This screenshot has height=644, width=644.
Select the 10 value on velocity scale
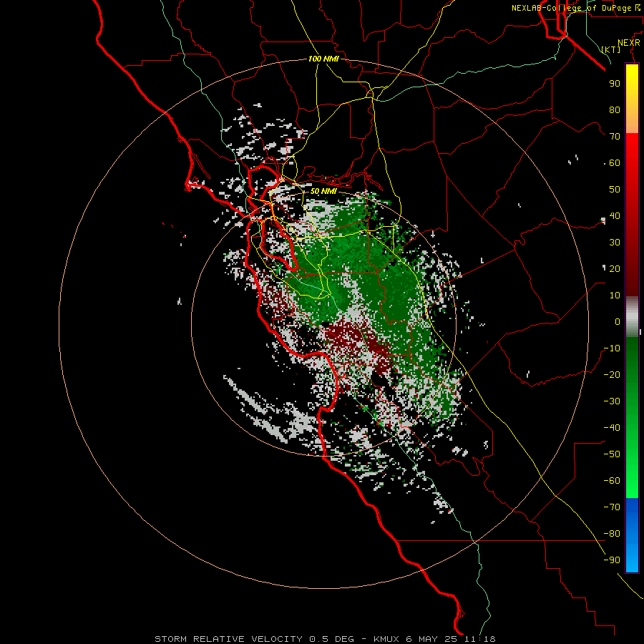click(x=615, y=296)
